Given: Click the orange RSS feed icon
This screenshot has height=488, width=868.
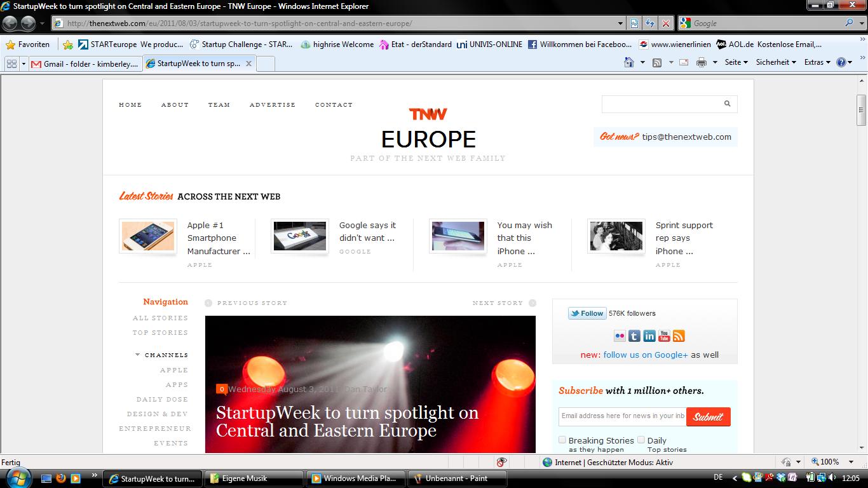Looking at the screenshot, I should coord(679,336).
